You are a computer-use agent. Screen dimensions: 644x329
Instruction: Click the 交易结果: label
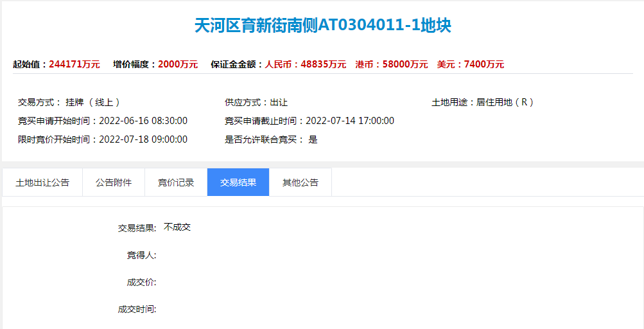(x=137, y=228)
